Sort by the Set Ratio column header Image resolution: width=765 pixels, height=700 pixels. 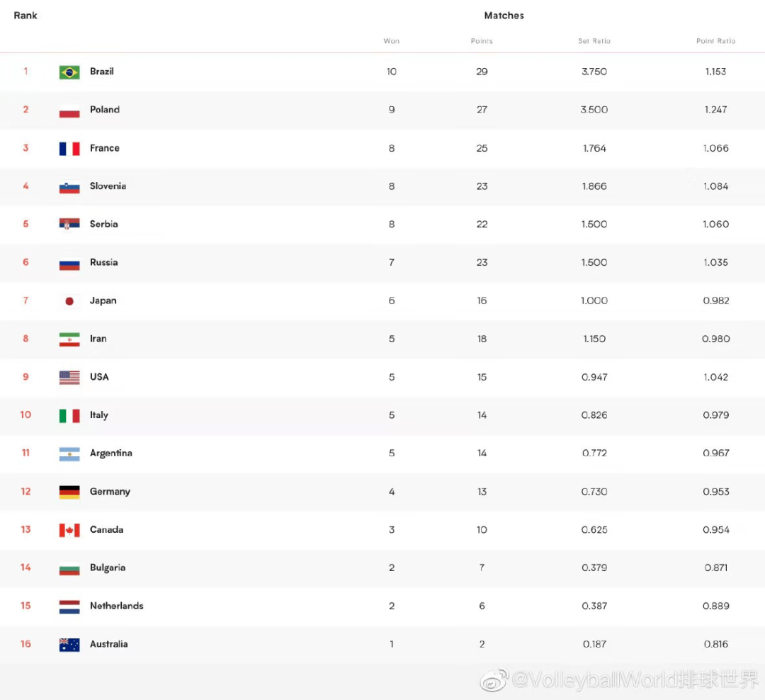tap(594, 41)
